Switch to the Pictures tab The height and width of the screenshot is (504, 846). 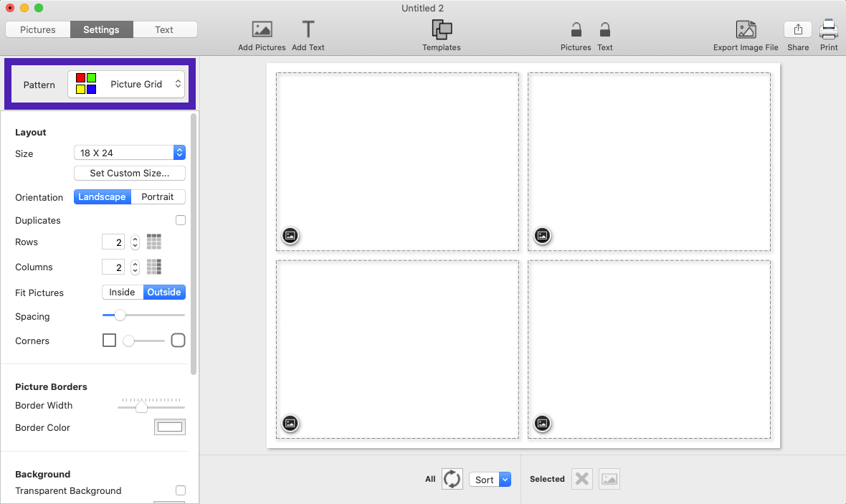pos(38,29)
